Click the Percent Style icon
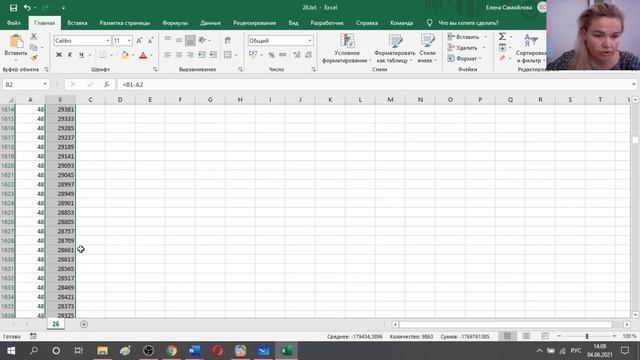The image size is (640, 360). click(x=271, y=55)
